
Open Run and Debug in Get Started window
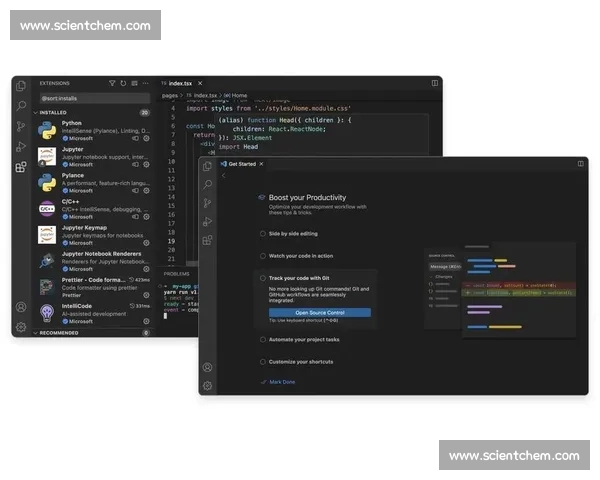pyautogui.click(x=207, y=222)
